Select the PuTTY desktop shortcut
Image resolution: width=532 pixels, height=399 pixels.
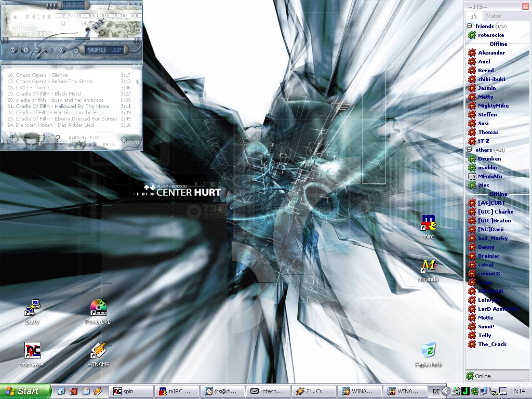pyautogui.click(x=32, y=309)
